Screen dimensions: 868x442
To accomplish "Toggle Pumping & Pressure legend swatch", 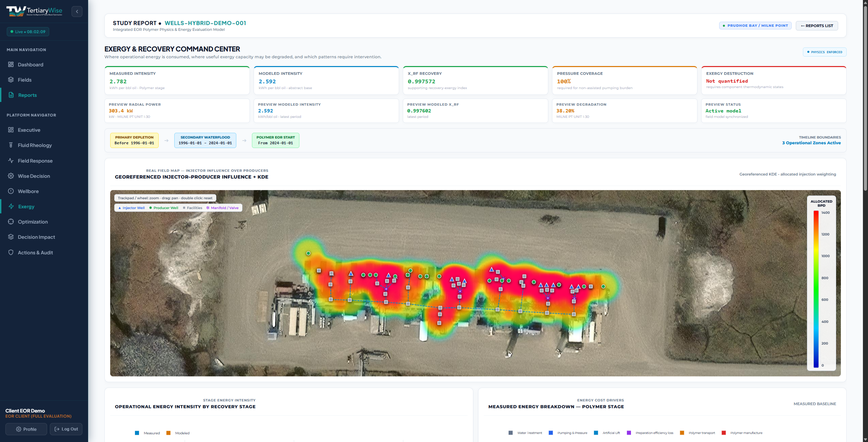I will [x=551, y=433].
